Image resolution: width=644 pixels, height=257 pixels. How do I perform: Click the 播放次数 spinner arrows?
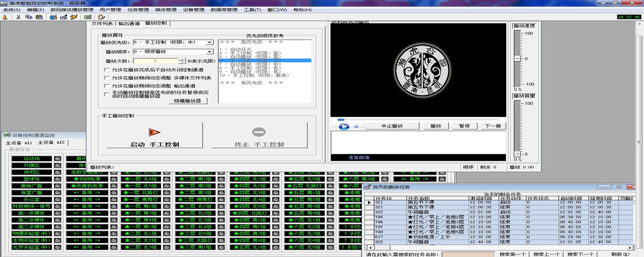click(x=182, y=61)
